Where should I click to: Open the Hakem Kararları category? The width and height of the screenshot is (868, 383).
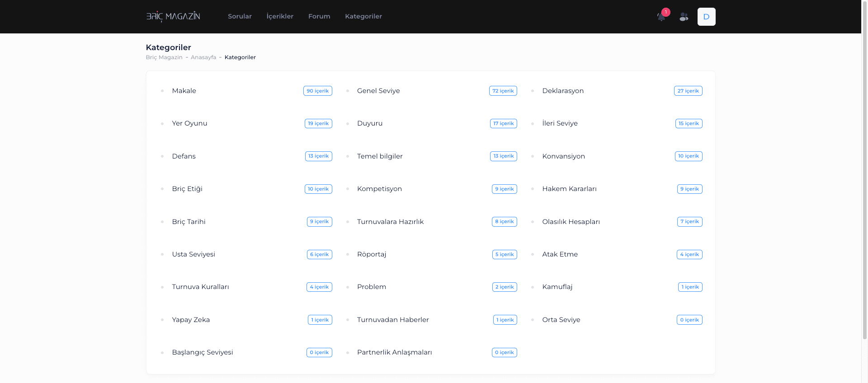569,189
